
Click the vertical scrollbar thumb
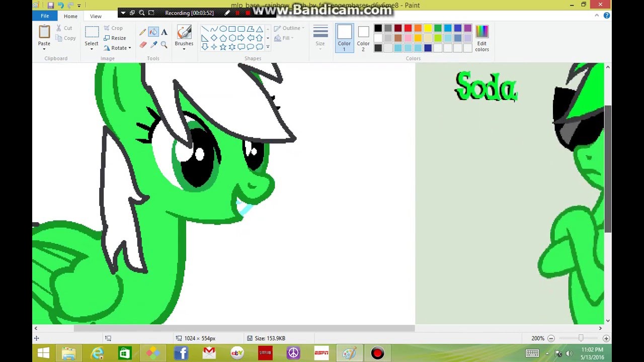(608, 169)
